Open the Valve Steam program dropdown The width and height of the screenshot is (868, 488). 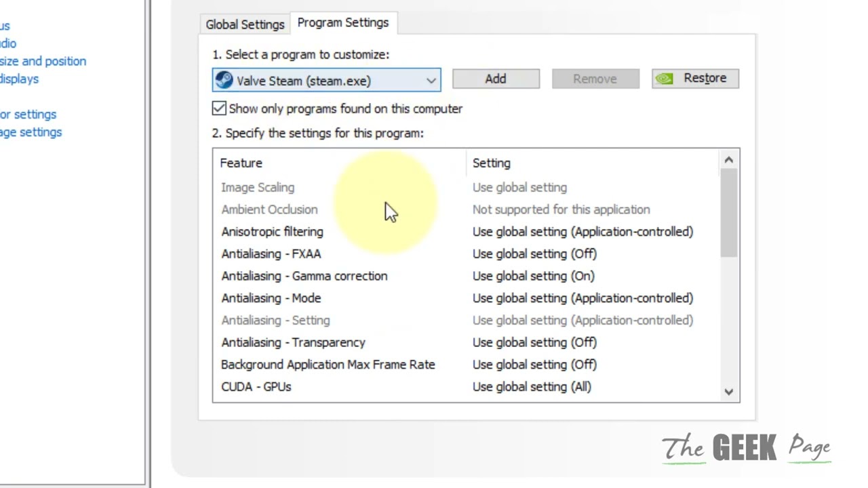tap(327, 80)
